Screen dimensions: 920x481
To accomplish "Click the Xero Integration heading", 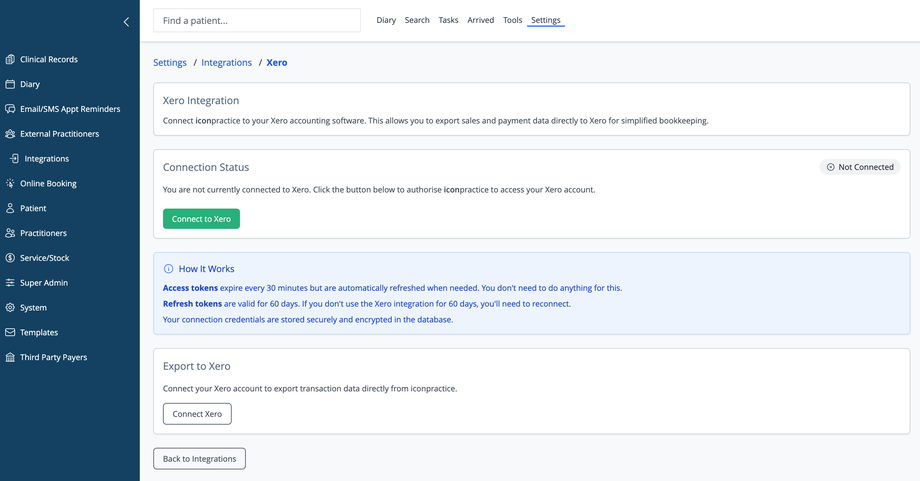I will [201, 100].
